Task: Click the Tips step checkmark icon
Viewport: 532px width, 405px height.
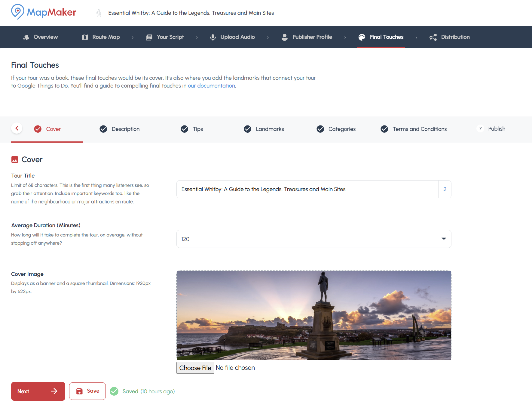Action: [185, 129]
